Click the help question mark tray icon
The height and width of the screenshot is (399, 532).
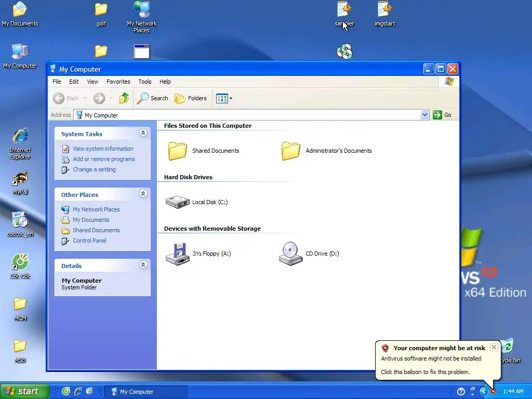click(461, 392)
